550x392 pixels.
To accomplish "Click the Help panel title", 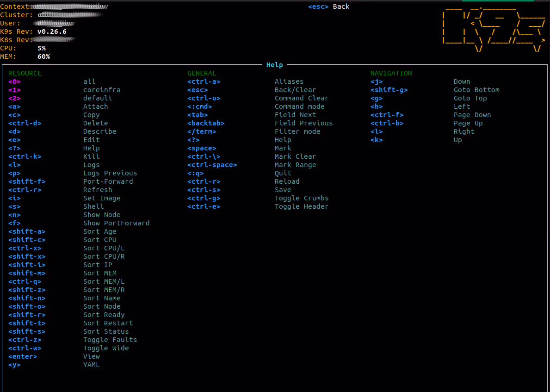I will 274,65.
